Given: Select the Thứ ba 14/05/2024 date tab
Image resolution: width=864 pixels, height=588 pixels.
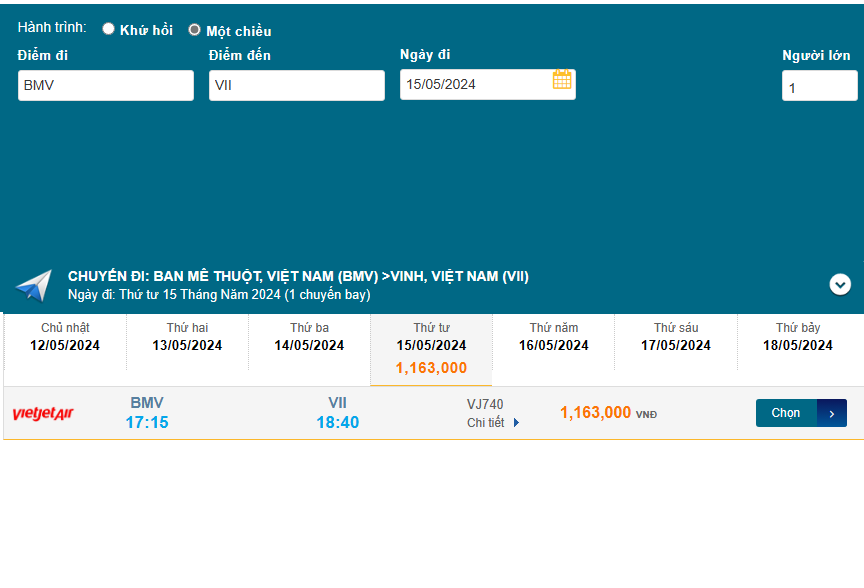Looking at the screenshot, I should (309, 337).
